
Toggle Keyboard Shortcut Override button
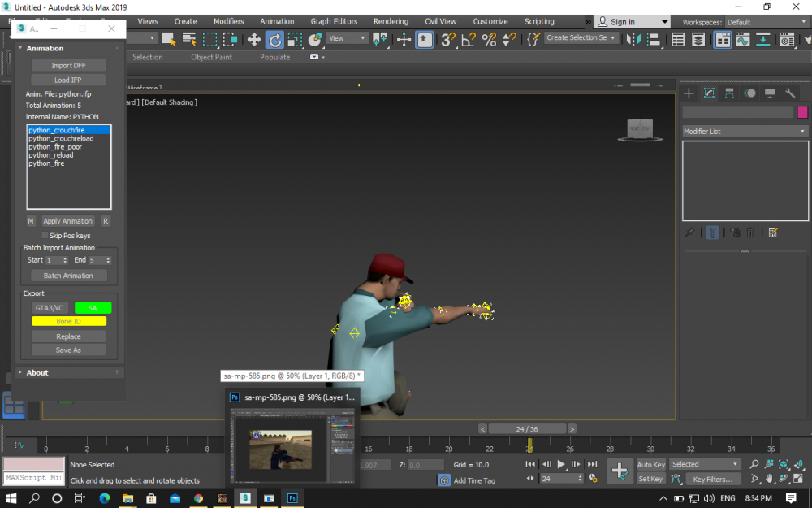(424, 39)
